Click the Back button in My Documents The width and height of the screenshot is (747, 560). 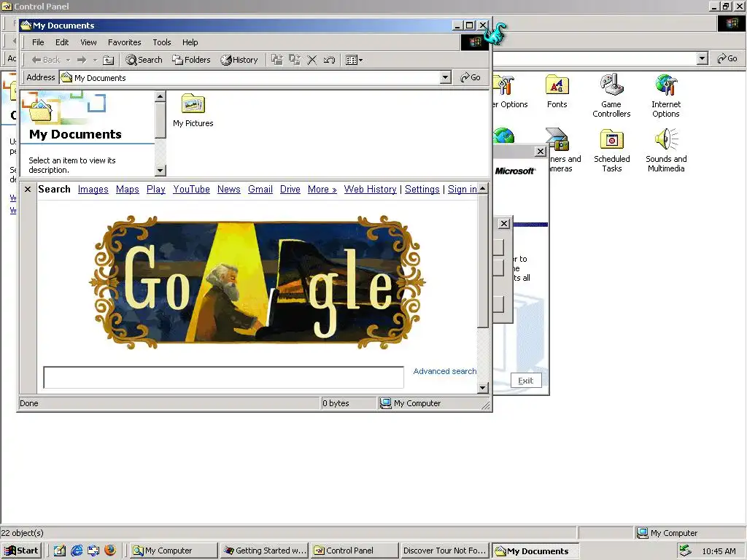tap(46, 60)
